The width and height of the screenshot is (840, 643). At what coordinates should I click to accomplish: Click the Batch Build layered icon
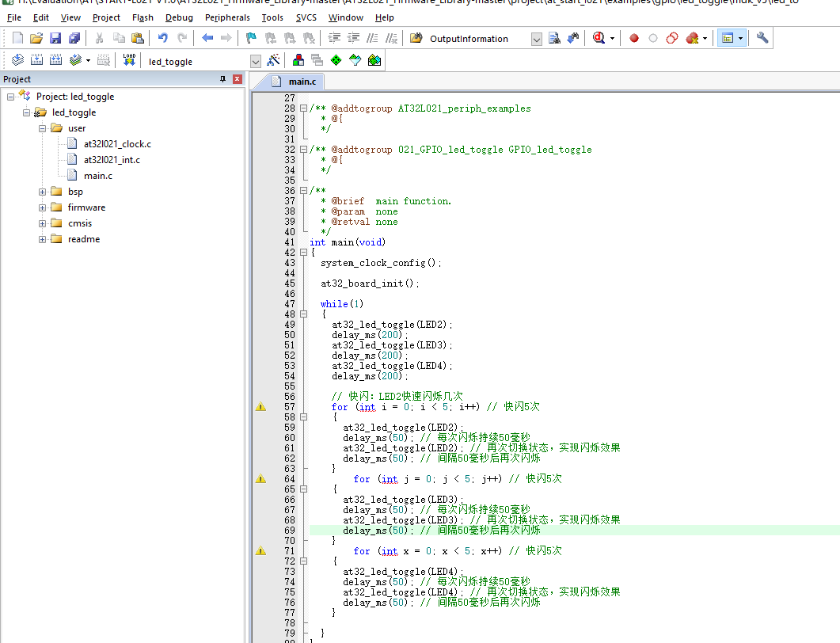click(x=75, y=60)
